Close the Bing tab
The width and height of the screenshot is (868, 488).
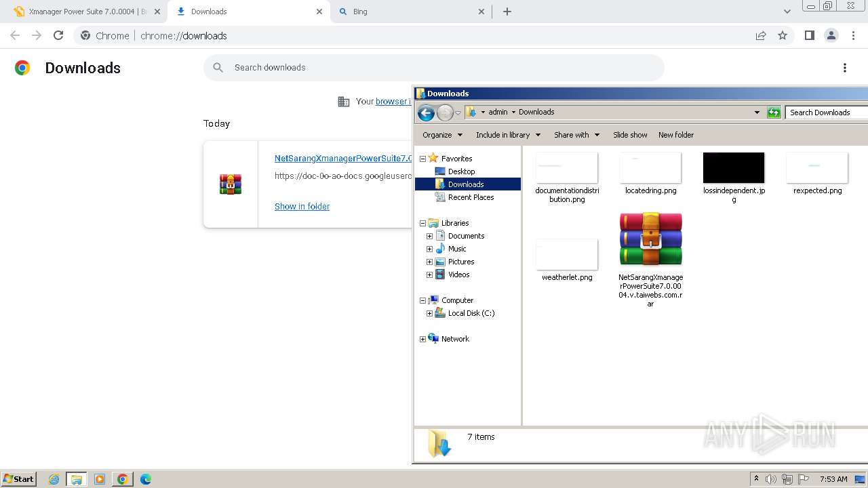[481, 12]
